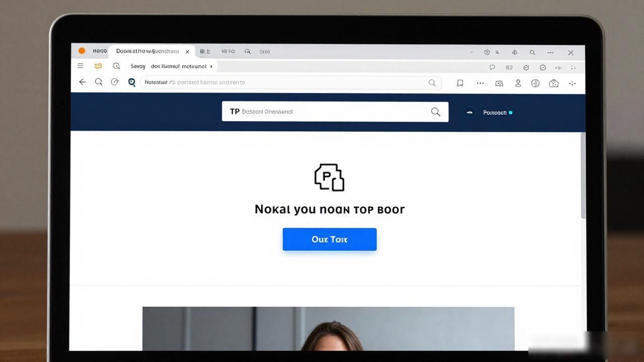644x362 pixels.
Task: Open the hamburger menu below the tab strip
Action: [80, 66]
